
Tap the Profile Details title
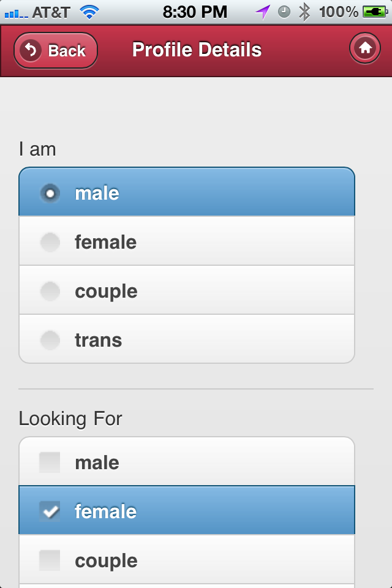[197, 50]
